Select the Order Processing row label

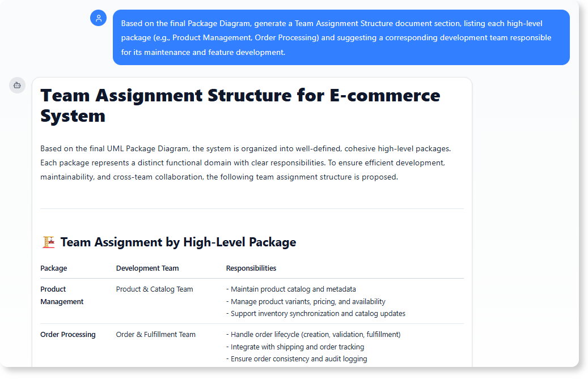pyautogui.click(x=68, y=334)
